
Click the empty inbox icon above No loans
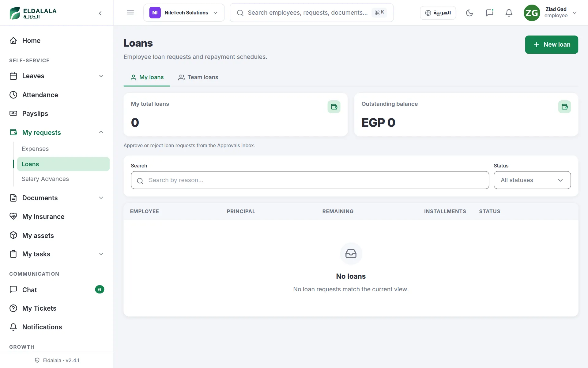point(351,254)
